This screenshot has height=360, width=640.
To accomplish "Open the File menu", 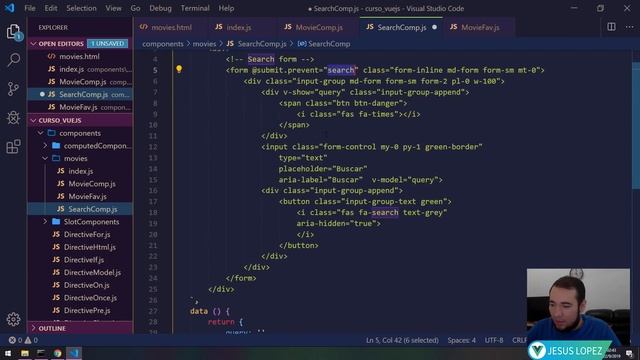I will [x=30, y=8].
